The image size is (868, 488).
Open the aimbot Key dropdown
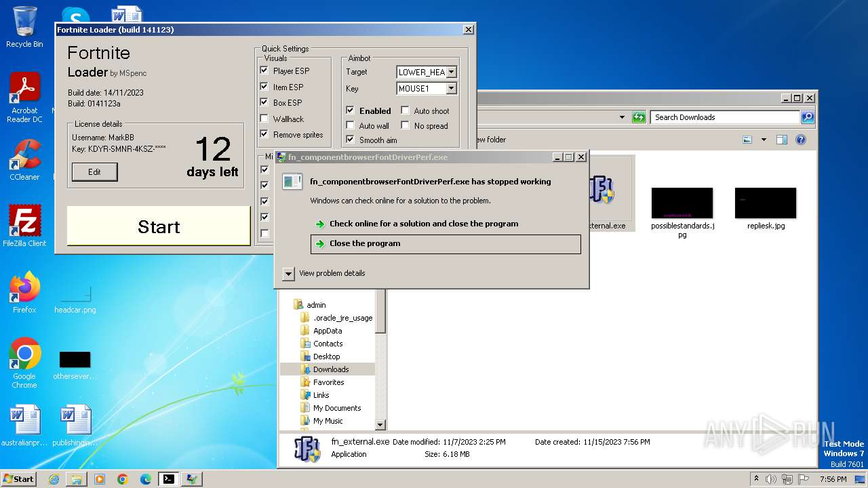pos(452,88)
